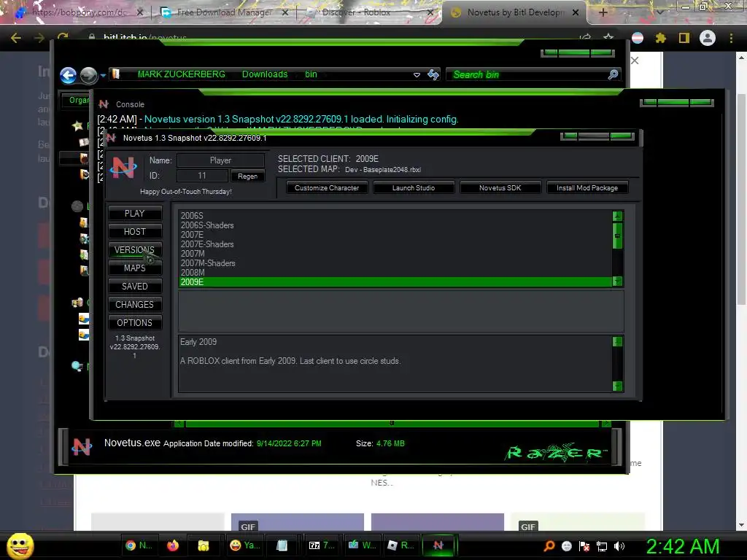Select the 2006S-Shaders client
747x560 pixels.
tap(395, 225)
